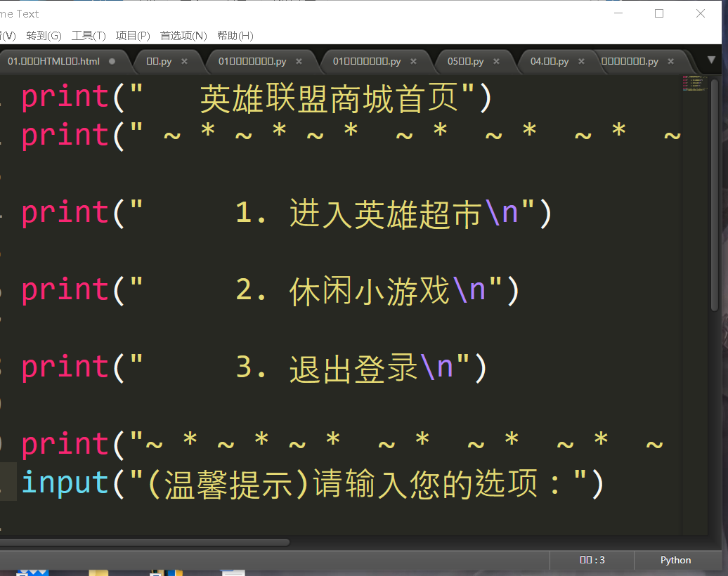Switch to the 04 .py tab
Image resolution: width=728 pixels, height=576 pixels.
(550, 61)
